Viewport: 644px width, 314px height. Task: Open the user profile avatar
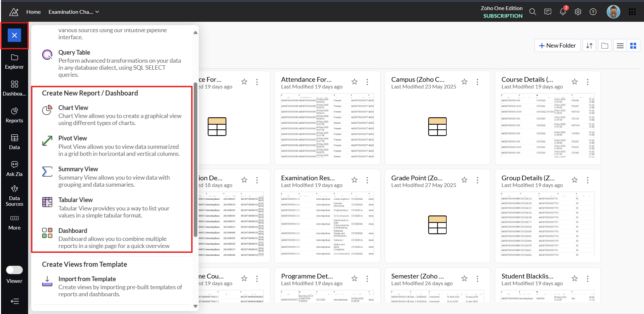click(x=614, y=12)
